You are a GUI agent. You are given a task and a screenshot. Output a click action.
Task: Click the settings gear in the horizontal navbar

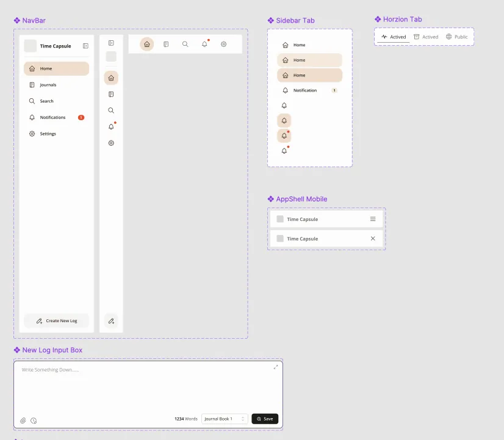click(224, 44)
